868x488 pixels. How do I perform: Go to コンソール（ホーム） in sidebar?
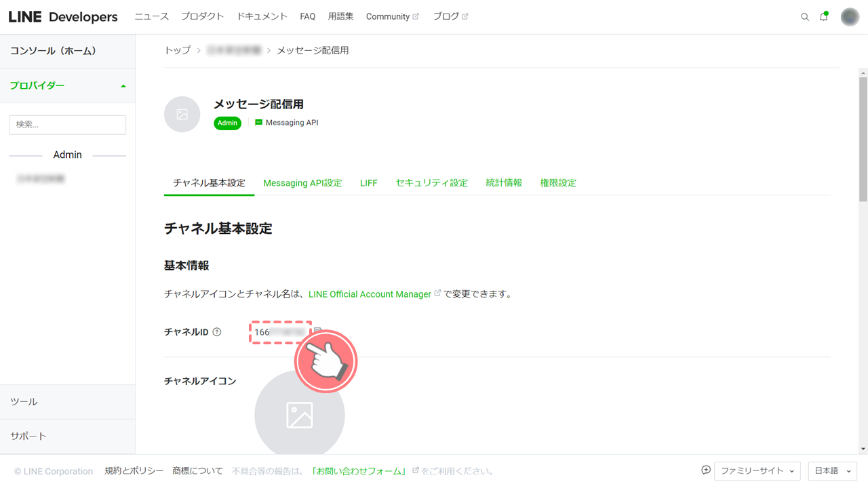68,51
